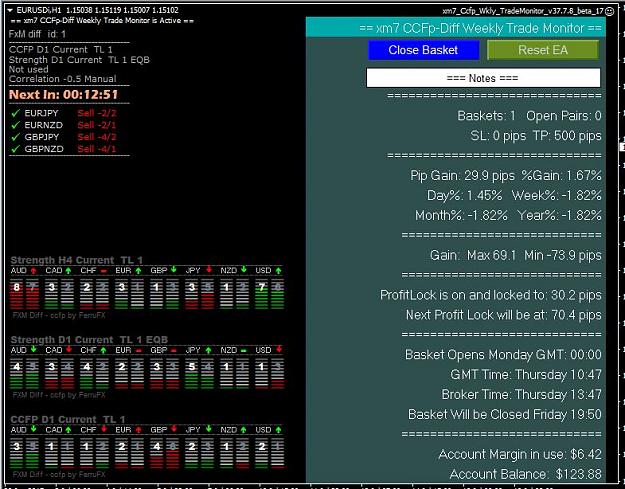Click the AUD value 8 in Strength H4
Viewport: 625px width, 489px height.
pos(16,287)
